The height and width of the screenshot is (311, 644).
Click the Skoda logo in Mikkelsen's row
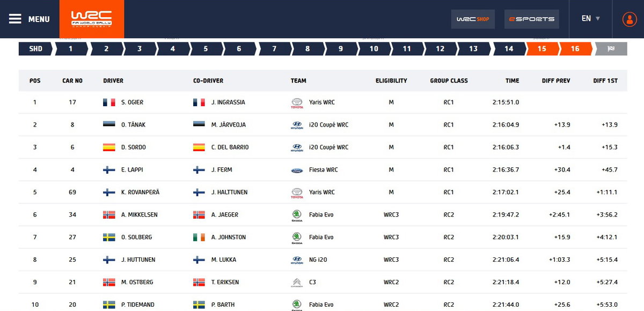click(296, 215)
